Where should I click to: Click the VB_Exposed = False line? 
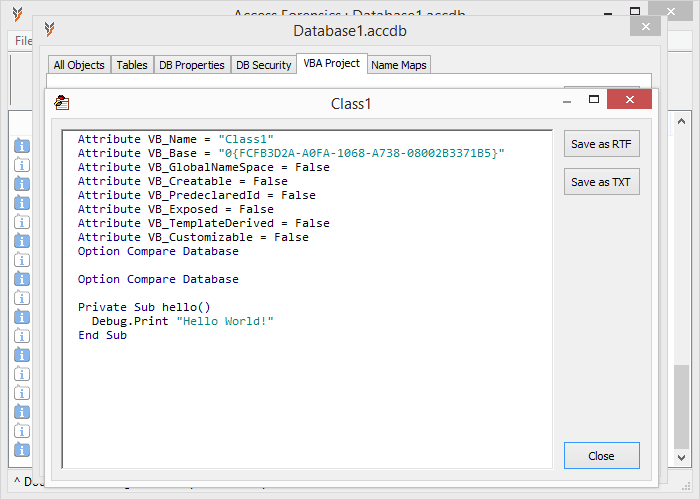tap(175, 209)
